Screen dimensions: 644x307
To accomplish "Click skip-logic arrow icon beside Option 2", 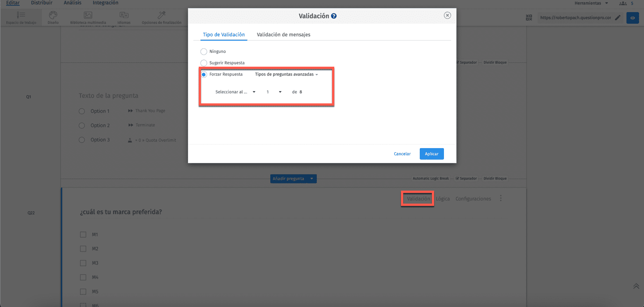I will click(x=131, y=125).
